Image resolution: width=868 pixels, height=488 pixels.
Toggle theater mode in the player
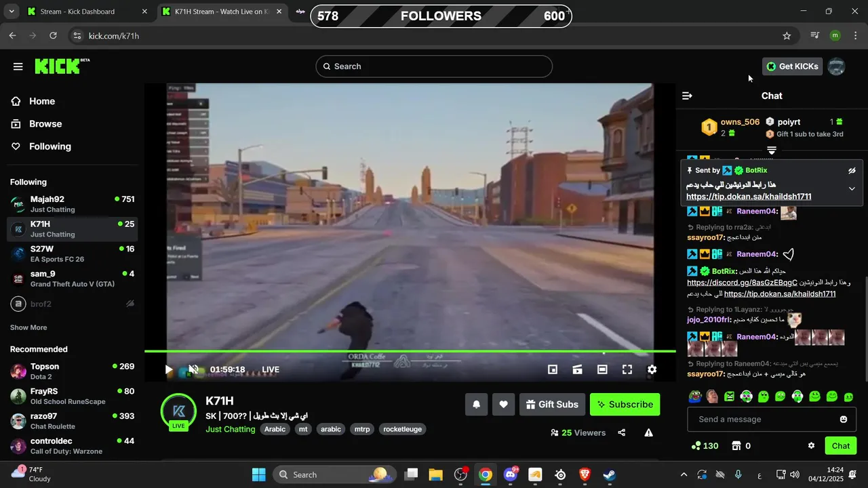[602, 369]
